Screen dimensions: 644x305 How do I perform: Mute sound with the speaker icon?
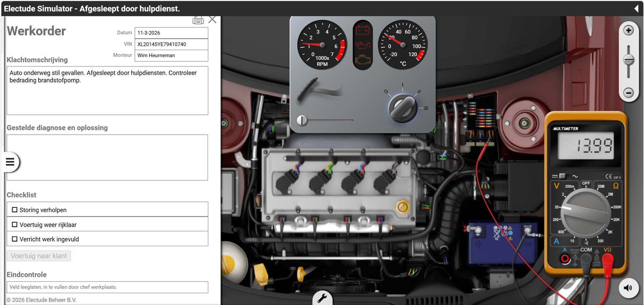pyautogui.click(x=628, y=288)
